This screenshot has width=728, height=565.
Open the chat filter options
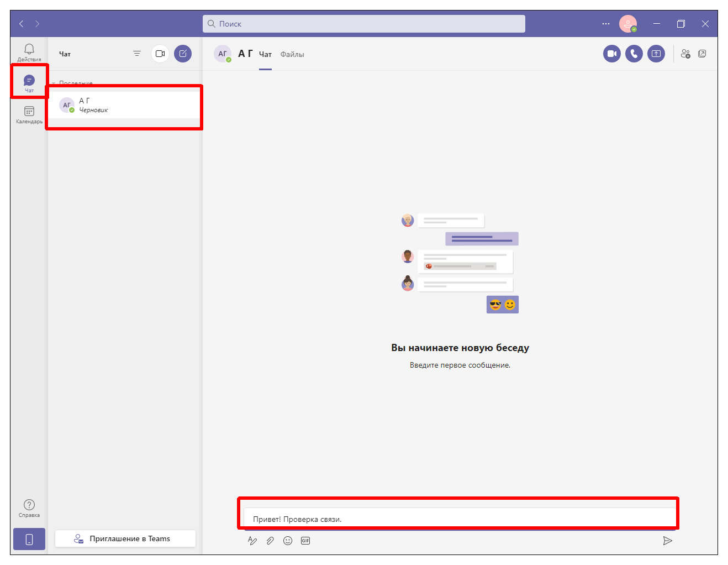pyautogui.click(x=137, y=54)
